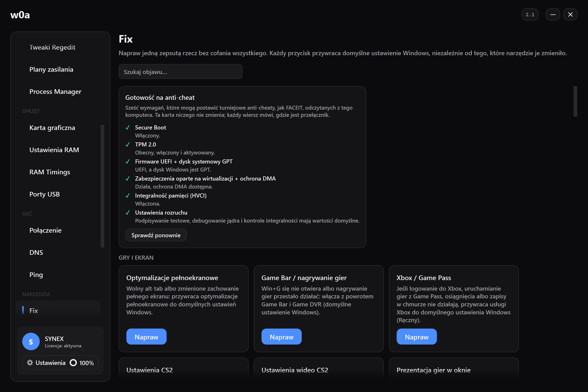Open Porty USB section

[x=45, y=194]
